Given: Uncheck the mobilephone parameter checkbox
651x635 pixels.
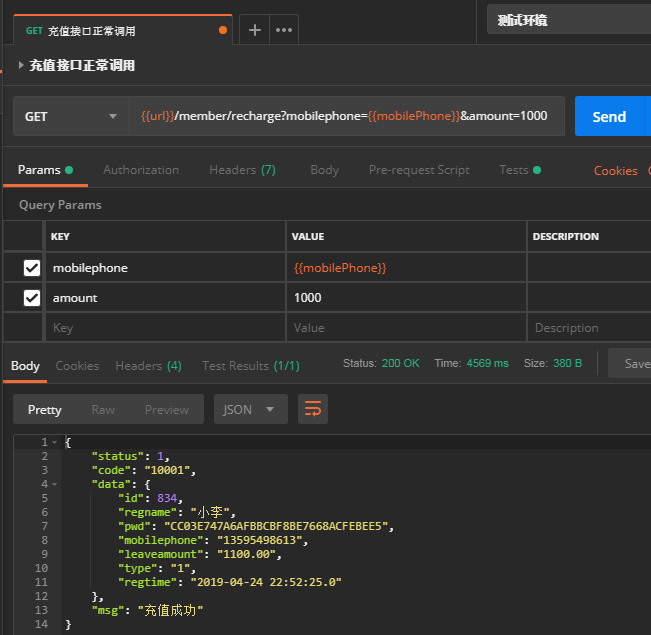Looking at the screenshot, I should (32, 268).
